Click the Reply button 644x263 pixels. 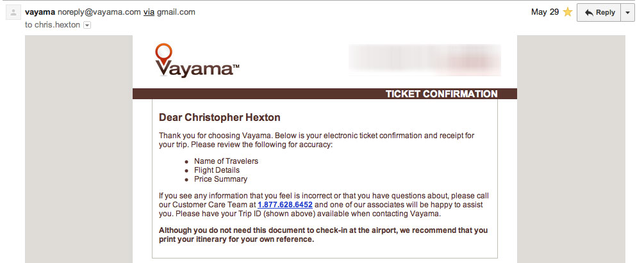[599, 12]
